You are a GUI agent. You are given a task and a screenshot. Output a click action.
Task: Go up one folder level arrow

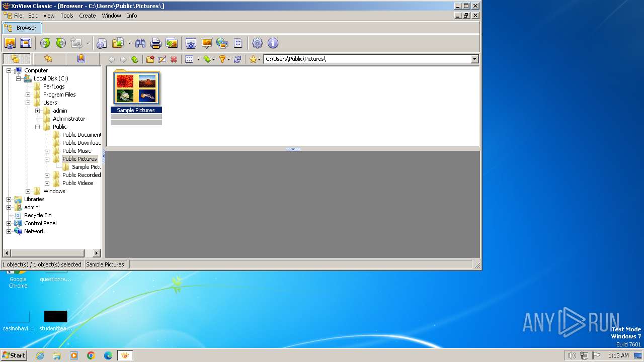[x=134, y=59]
